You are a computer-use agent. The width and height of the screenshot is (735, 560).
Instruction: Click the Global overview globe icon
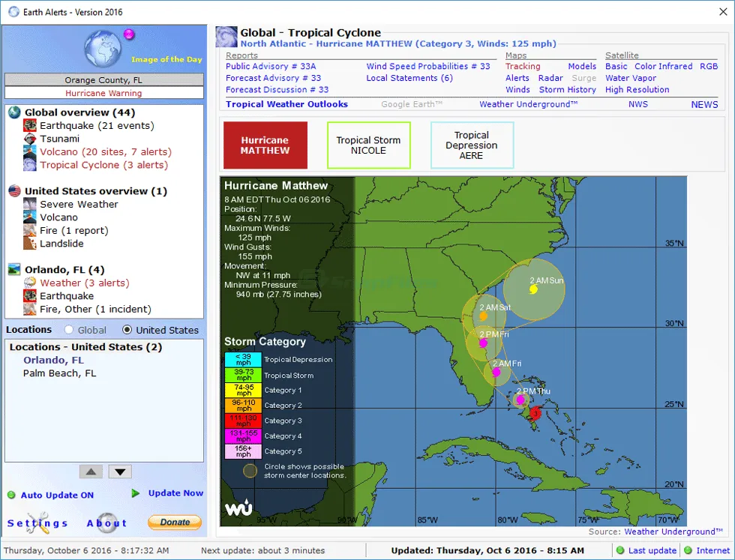14,112
